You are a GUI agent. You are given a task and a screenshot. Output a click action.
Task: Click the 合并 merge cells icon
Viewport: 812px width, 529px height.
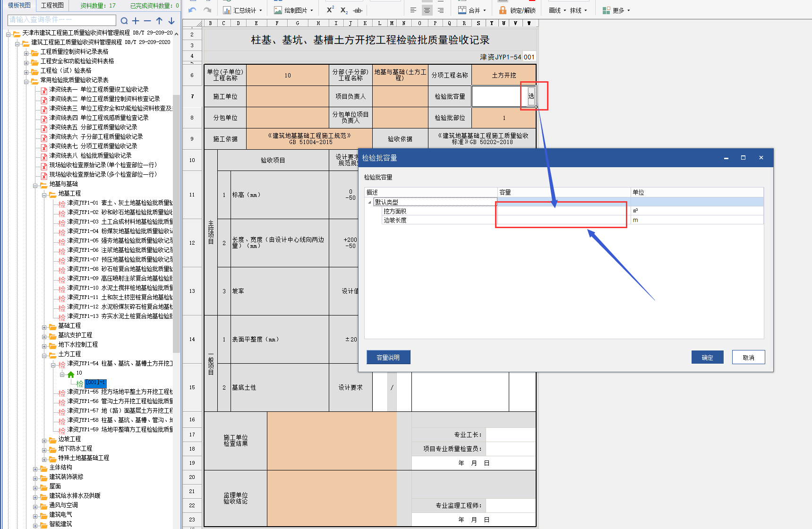point(462,10)
